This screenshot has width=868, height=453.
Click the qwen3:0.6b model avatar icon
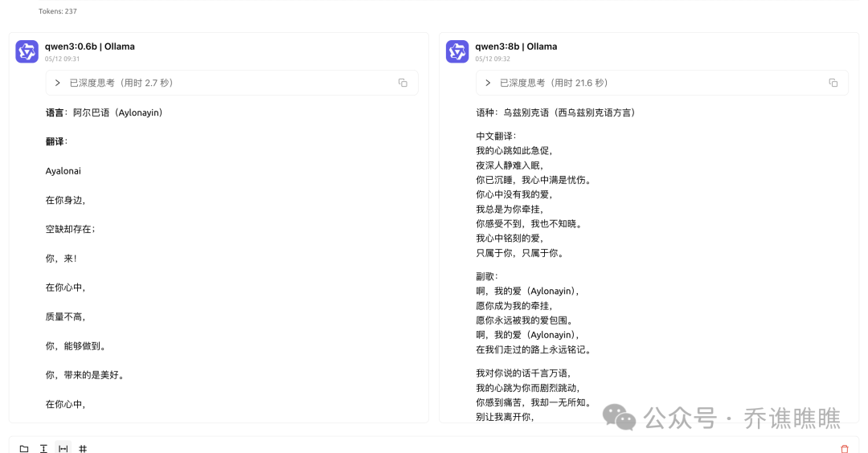click(27, 51)
